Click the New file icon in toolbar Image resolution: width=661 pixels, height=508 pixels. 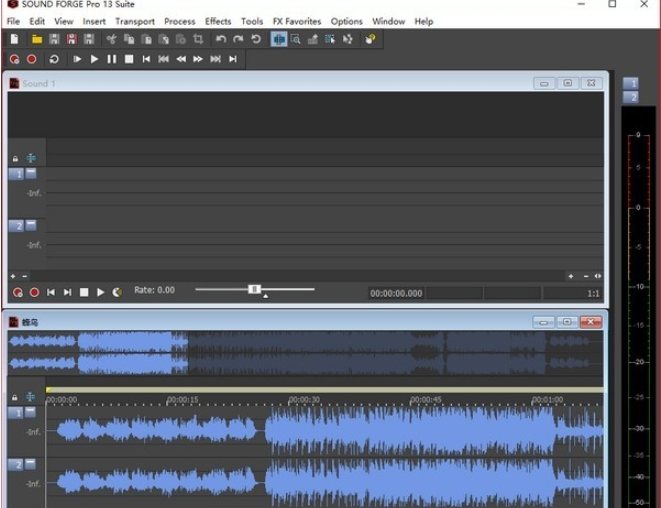(x=14, y=39)
